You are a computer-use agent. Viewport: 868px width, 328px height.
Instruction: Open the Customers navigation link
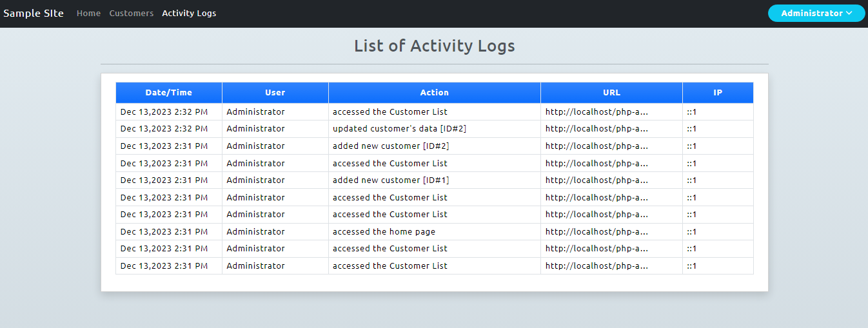tap(132, 14)
